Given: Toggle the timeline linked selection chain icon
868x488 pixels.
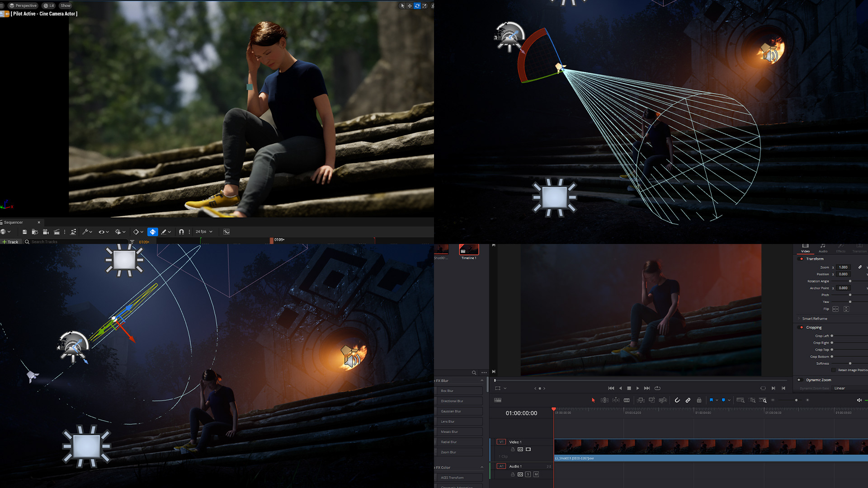Looking at the screenshot, I should pos(688,400).
